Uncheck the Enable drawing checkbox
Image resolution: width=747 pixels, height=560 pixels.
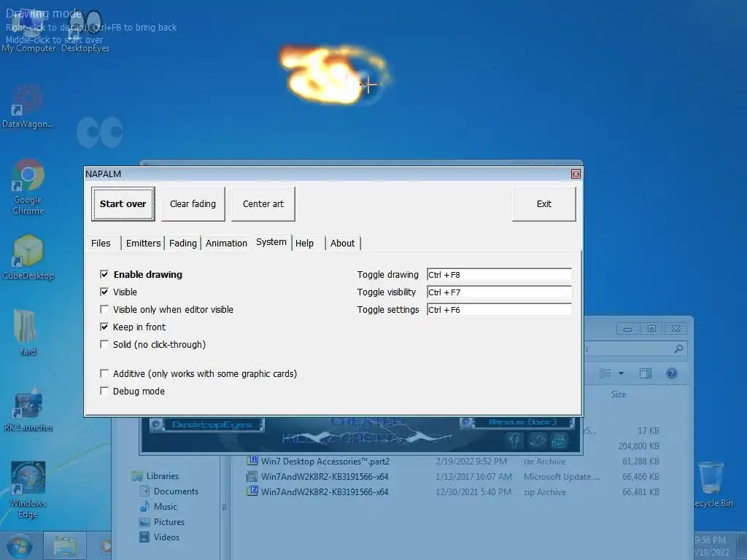tap(104, 274)
